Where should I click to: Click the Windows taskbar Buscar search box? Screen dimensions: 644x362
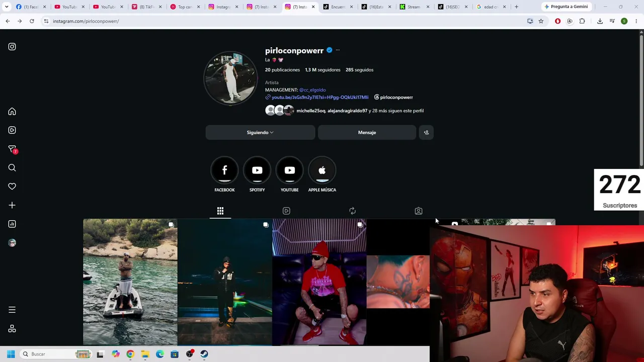56,354
